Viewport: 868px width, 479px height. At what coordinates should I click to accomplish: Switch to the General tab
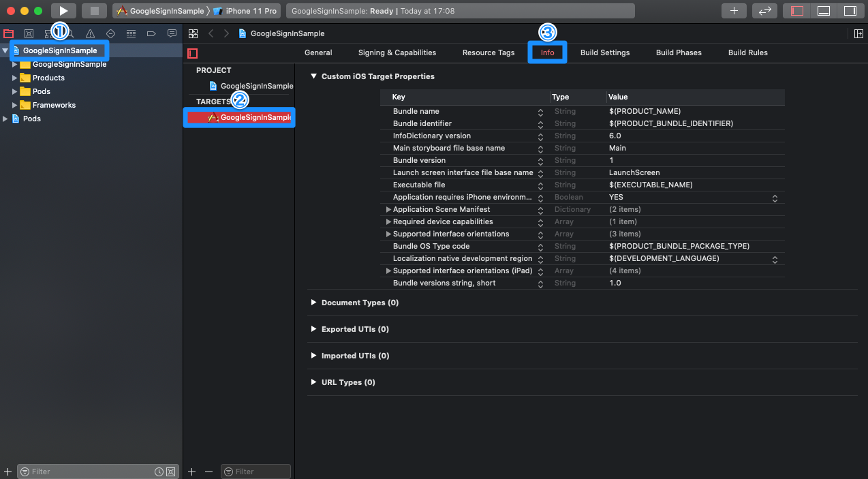click(318, 52)
